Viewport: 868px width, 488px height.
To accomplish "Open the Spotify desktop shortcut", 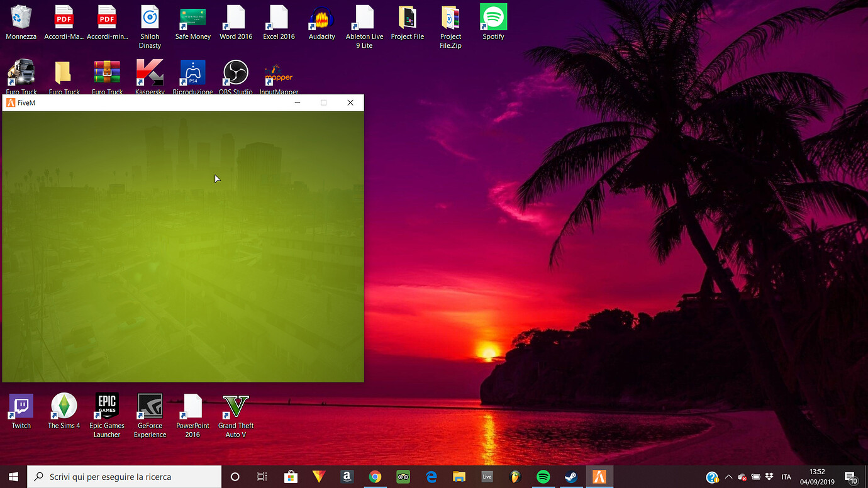I will (493, 18).
